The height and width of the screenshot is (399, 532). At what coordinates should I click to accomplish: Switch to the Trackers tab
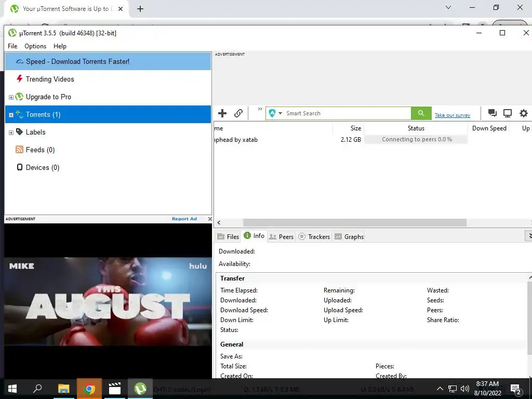click(314, 237)
